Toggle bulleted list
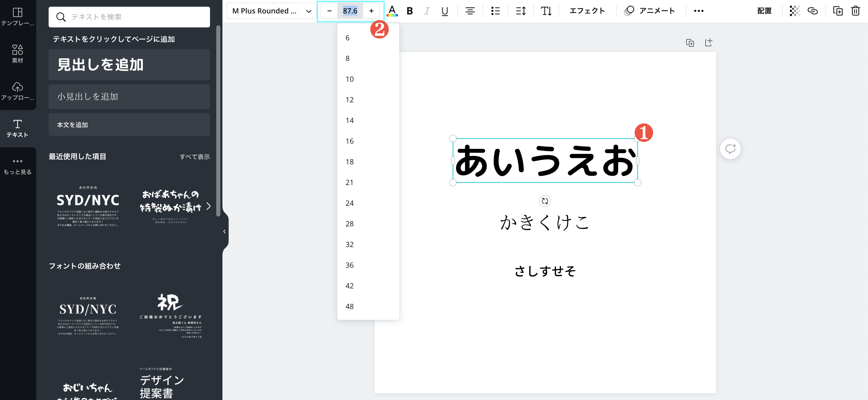The height and width of the screenshot is (400, 868). pos(495,11)
